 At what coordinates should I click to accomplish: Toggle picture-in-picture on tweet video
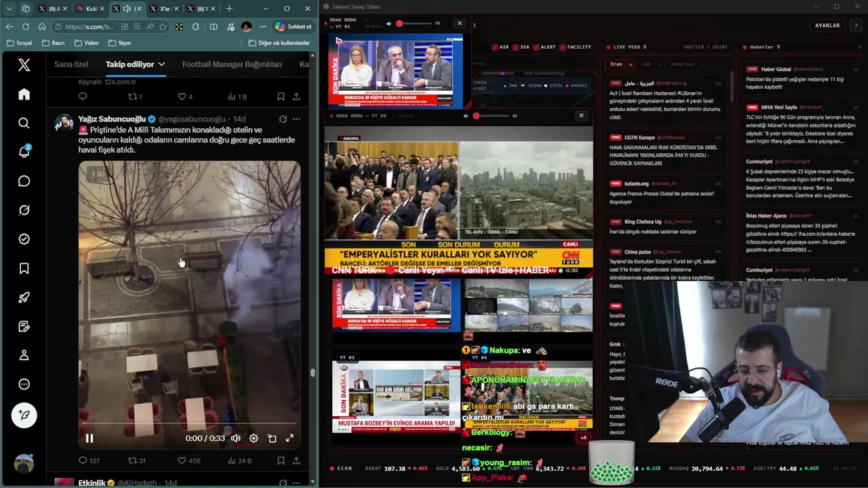tap(272, 439)
